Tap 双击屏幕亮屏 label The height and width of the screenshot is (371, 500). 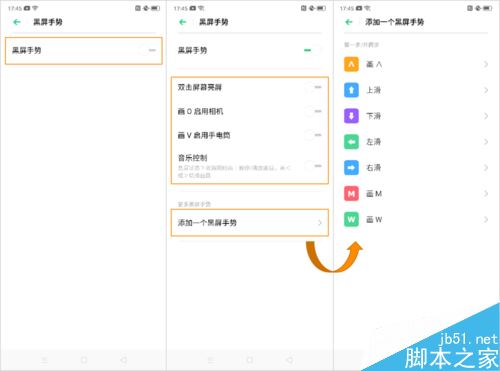pyautogui.click(x=200, y=87)
